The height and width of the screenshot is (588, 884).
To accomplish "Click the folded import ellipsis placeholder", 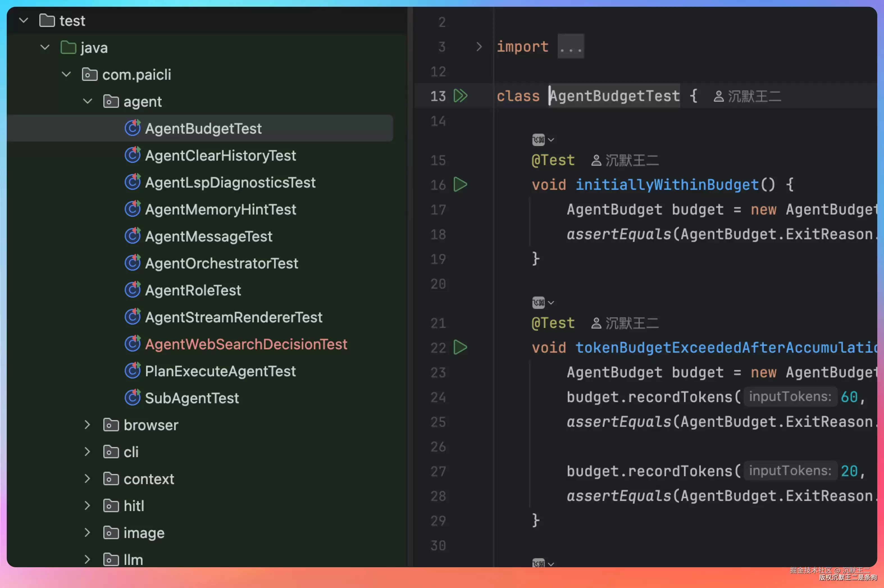I will point(570,47).
